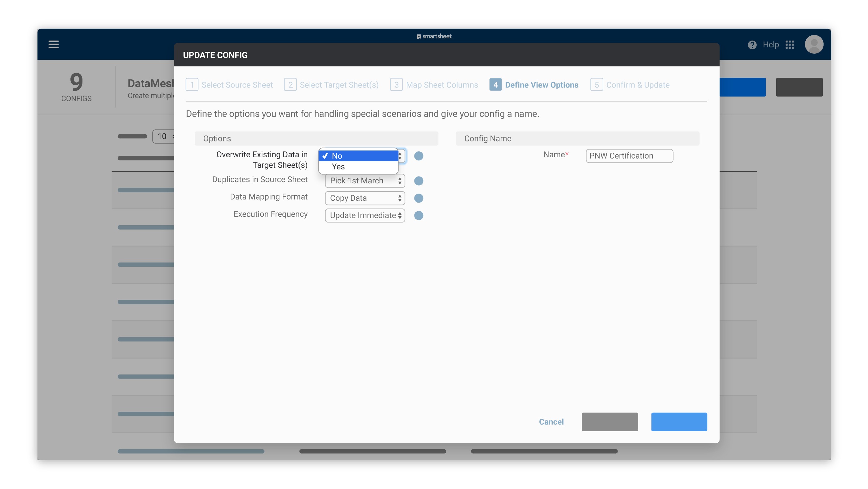The height and width of the screenshot is (489, 868).
Task: Select the Yes option in dropdown list
Action: pos(358,167)
